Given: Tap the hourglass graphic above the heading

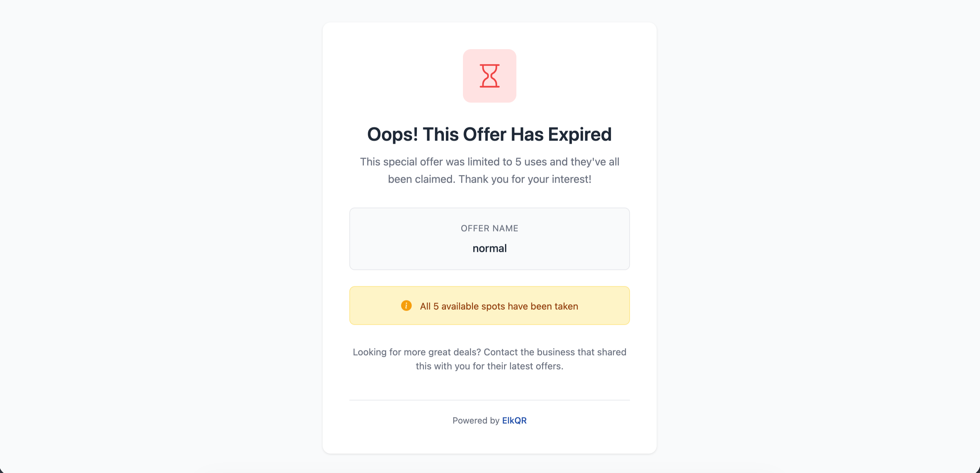Looking at the screenshot, I should pyautogui.click(x=490, y=75).
